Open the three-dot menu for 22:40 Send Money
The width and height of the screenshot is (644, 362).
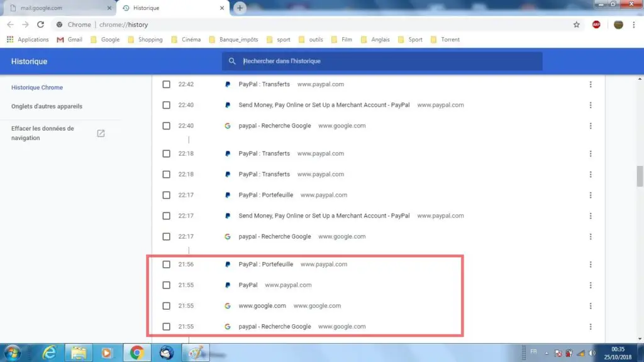pos(591,105)
